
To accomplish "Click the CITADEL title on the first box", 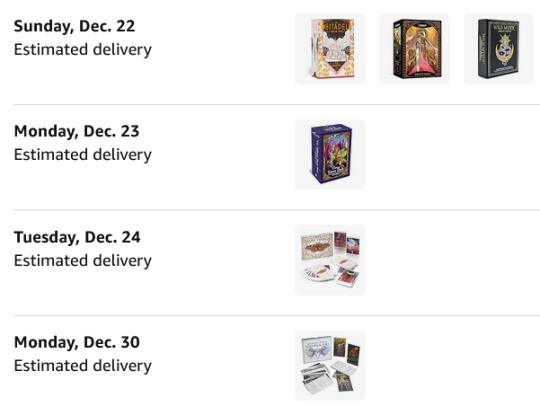I will click(x=337, y=27).
